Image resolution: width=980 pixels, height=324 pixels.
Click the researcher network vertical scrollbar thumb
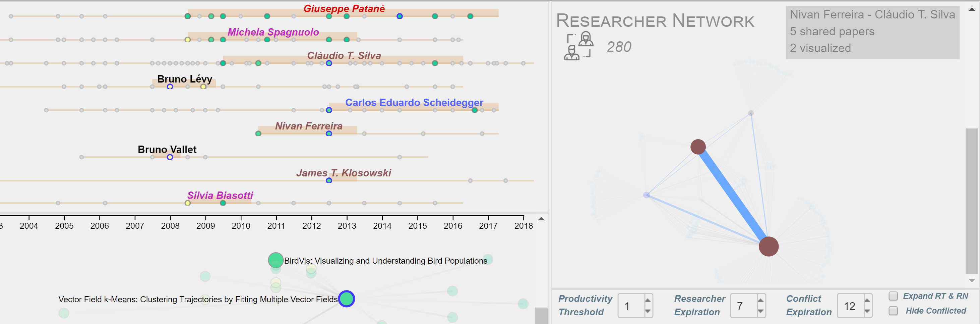(971, 201)
